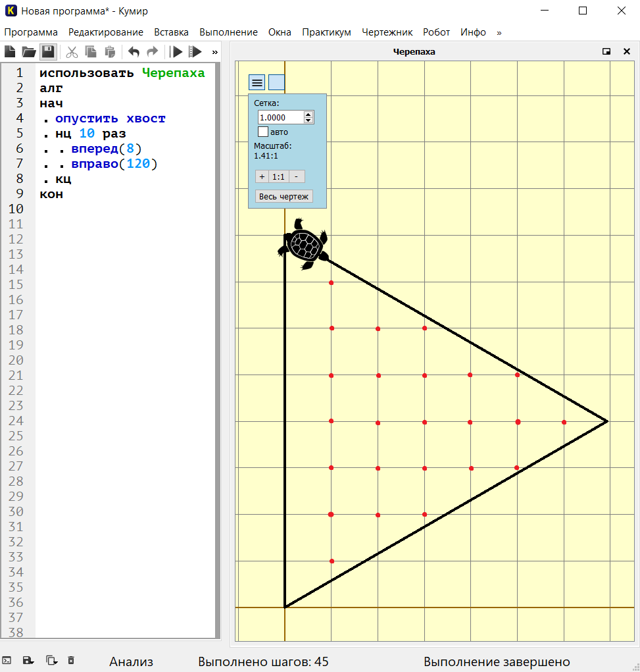Open the Чертежник menu
The width and height of the screenshot is (640, 672).
coord(387,32)
